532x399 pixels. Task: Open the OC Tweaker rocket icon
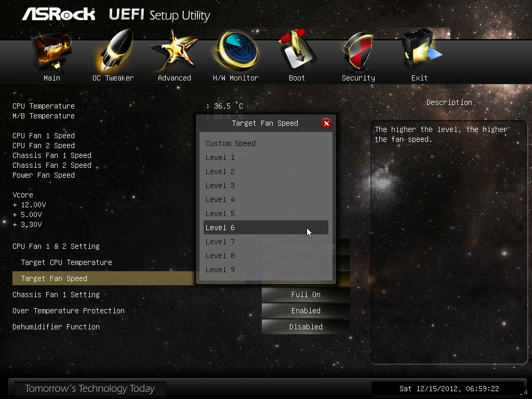[x=115, y=51]
